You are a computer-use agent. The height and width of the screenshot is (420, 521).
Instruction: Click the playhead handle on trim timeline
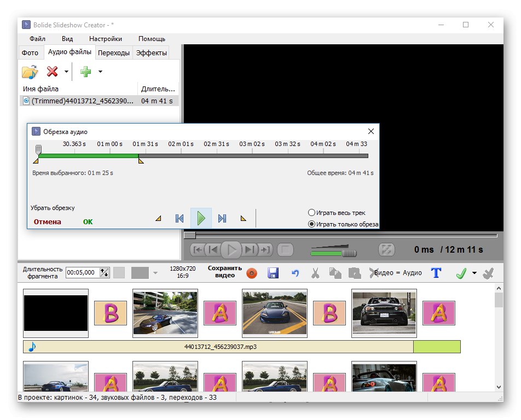pos(38,149)
